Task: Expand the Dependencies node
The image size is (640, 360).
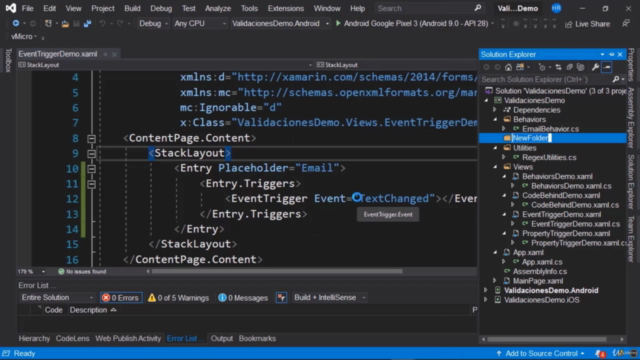Action: [495, 110]
